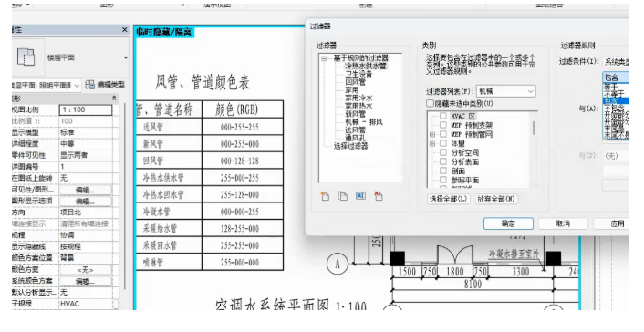Click the New filter icon
644x332 pixels.
tap(325, 196)
